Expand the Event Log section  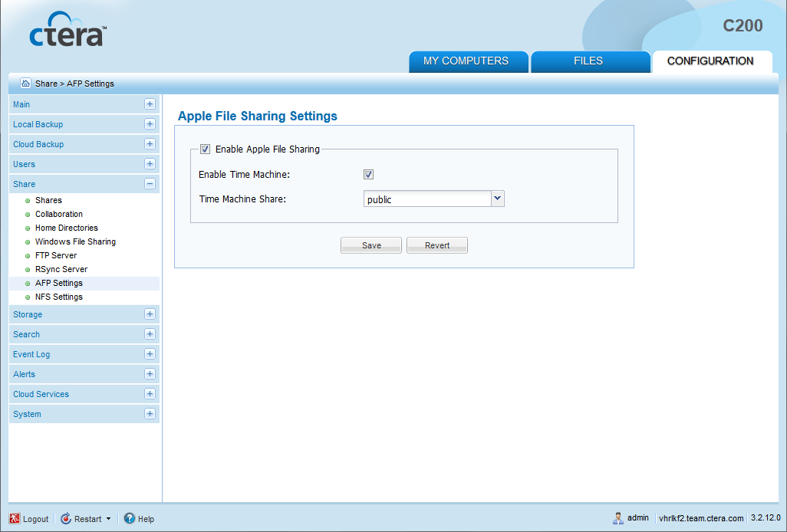(x=150, y=354)
